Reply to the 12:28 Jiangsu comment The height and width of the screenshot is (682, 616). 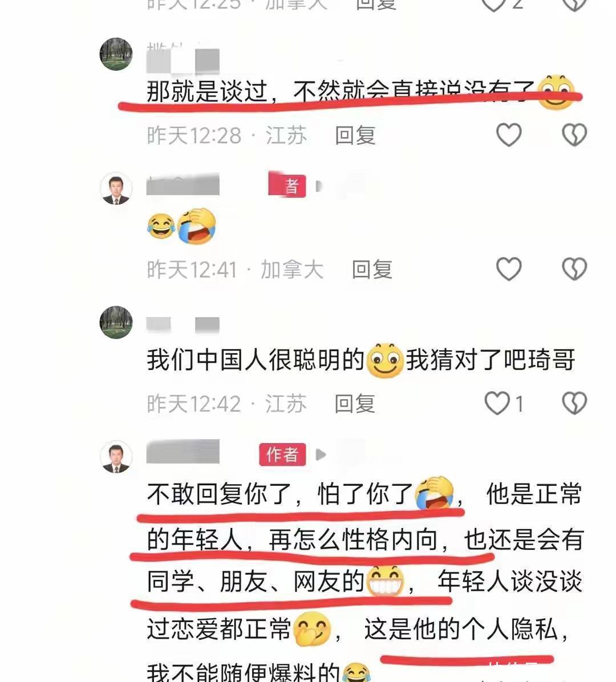click(x=355, y=135)
